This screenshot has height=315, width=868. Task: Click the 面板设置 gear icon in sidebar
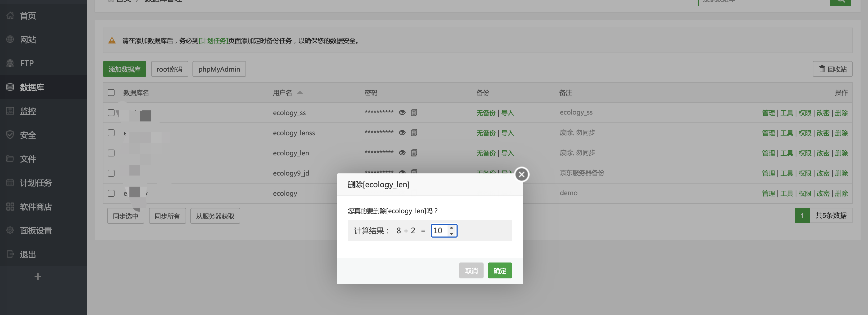10,230
